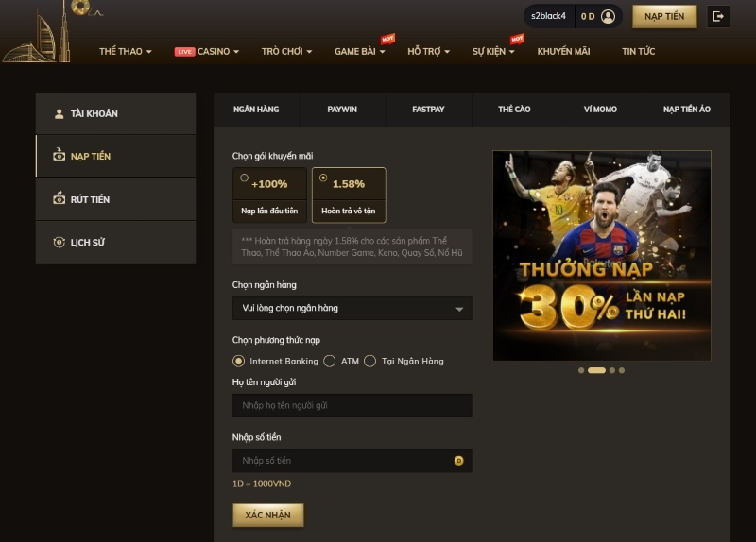Screen dimensions: 756x542
Task: Click the Tài Khoản person icon
Action: 59,113
